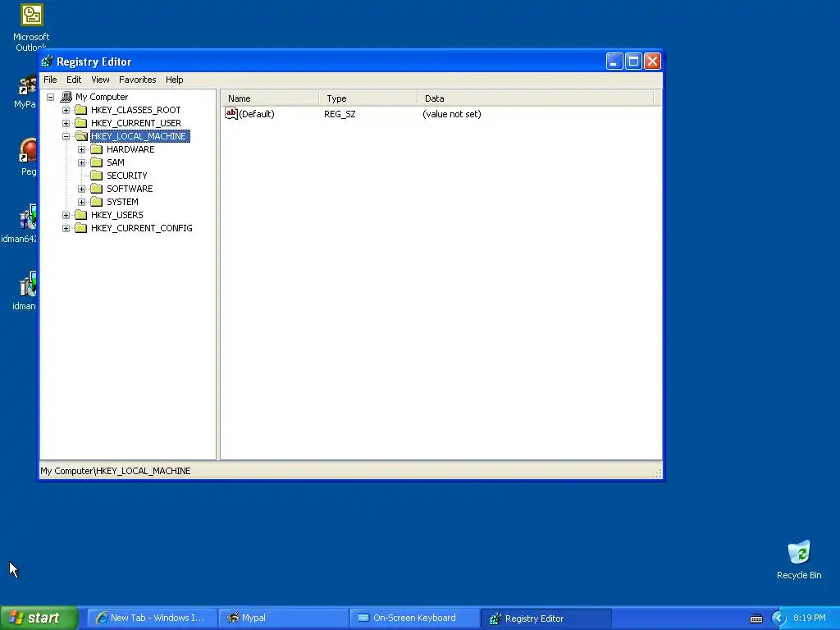
Task: Open the Favorites menu
Action: pos(138,80)
